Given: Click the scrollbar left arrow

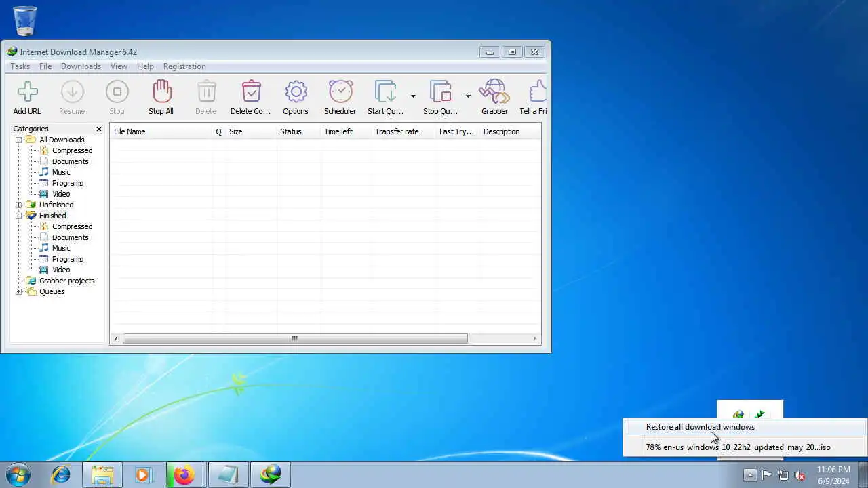Looking at the screenshot, I should pyautogui.click(x=116, y=338).
